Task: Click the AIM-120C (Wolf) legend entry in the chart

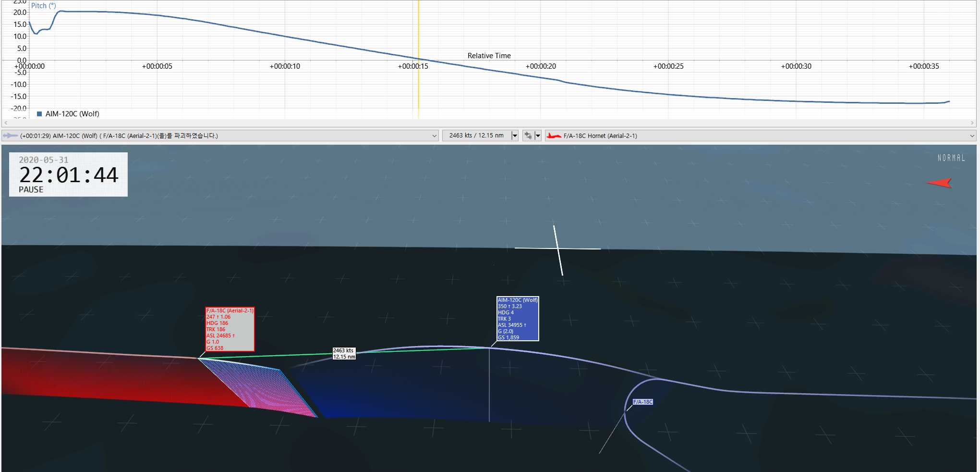Action: (x=68, y=114)
